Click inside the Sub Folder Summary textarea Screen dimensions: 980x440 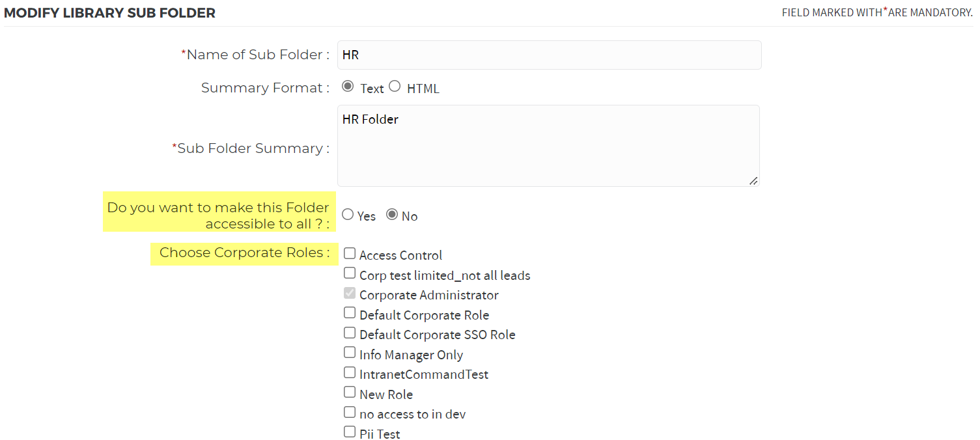point(548,146)
